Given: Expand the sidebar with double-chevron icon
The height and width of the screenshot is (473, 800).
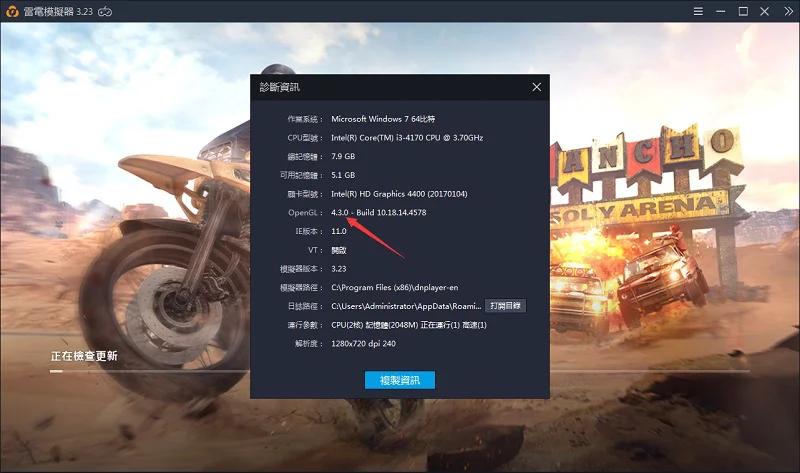Looking at the screenshot, I should tap(788, 11).
